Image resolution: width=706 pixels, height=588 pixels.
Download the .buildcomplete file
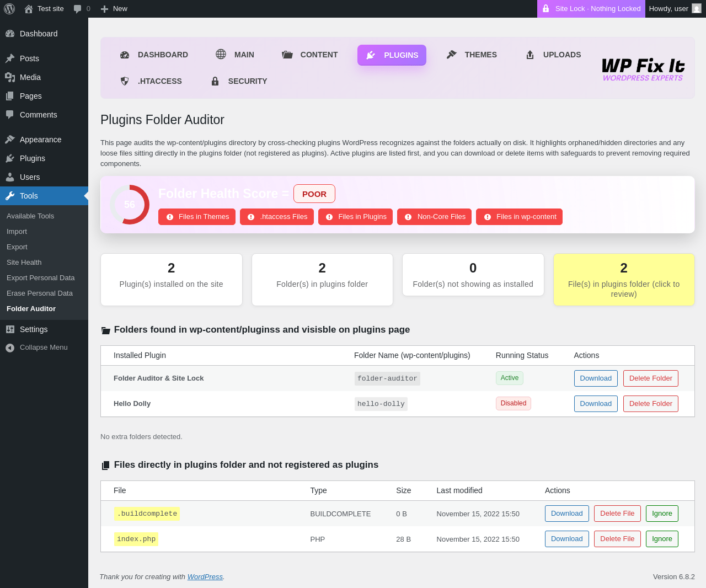tap(567, 514)
